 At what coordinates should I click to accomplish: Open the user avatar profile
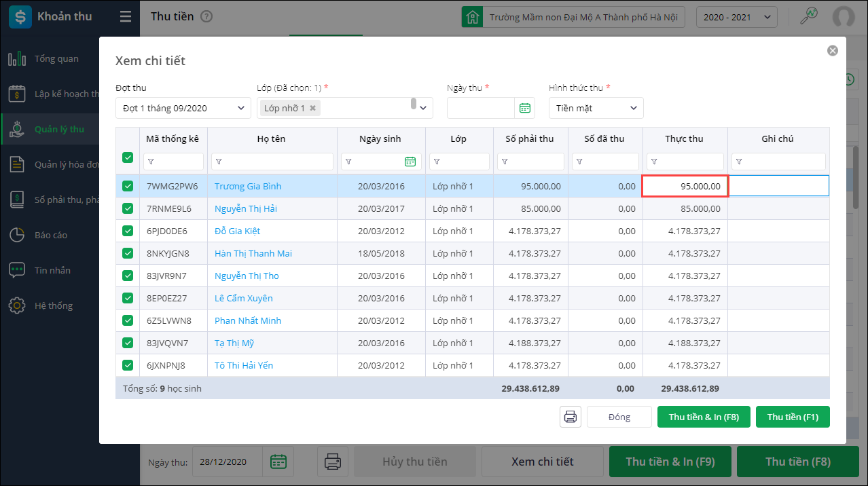coord(843,17)
